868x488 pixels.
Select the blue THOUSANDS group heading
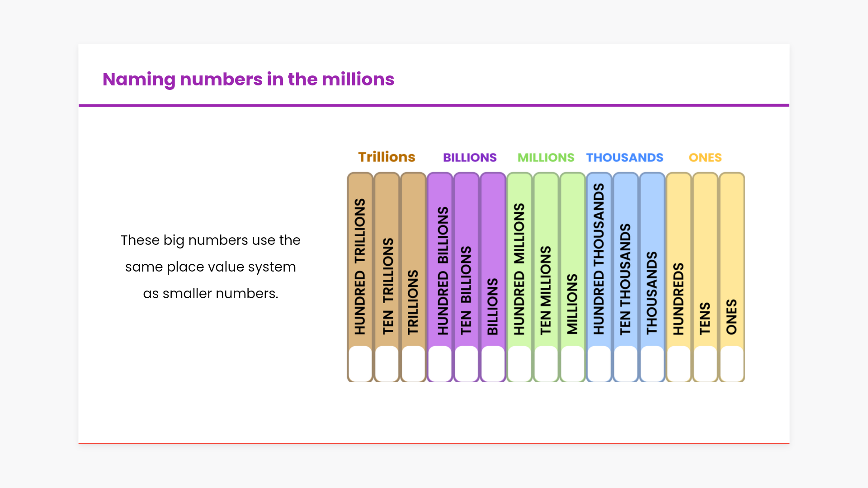point(625,158)
